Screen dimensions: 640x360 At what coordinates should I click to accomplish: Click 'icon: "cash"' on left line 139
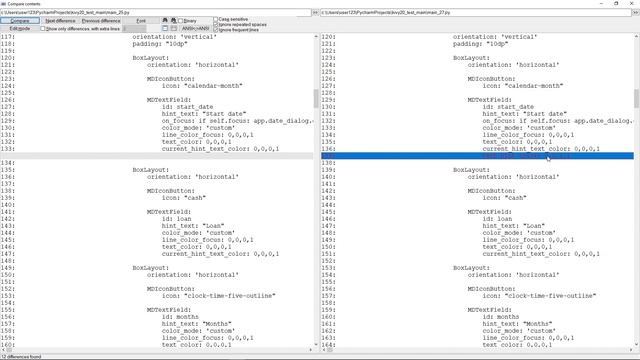coord(184,198)
